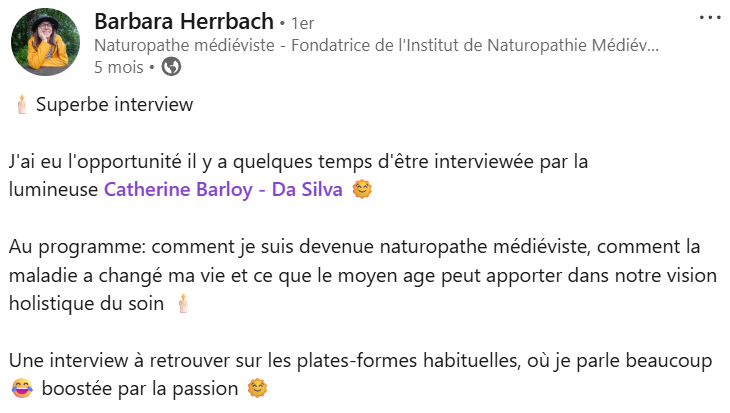The height and width of the screenshot is (413, 730).
Task: Click the "boostée par la passion" text
Action: point(140,387)
